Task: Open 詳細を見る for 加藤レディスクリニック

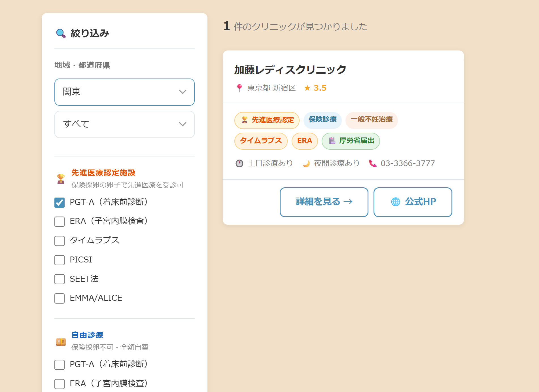Action: click(x=324, y=202)
